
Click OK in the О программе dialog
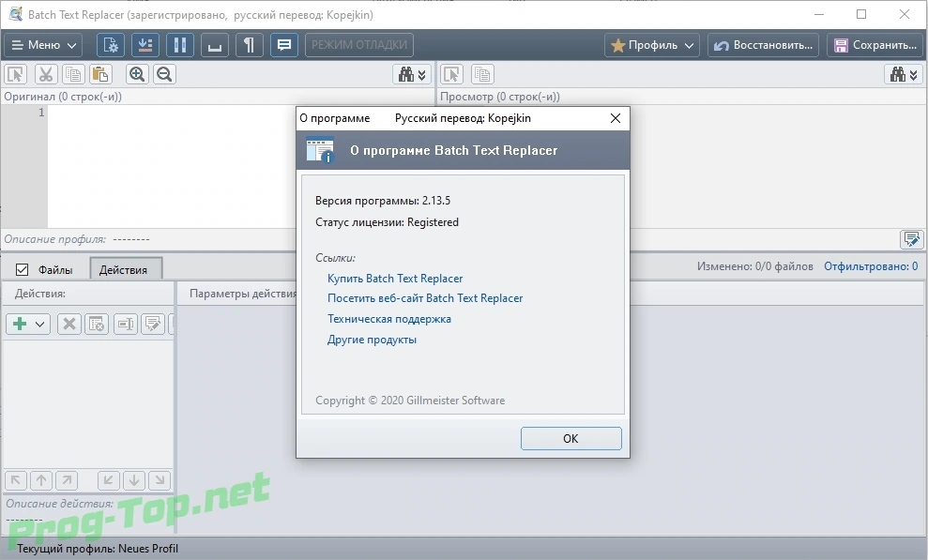coord(571,439)
